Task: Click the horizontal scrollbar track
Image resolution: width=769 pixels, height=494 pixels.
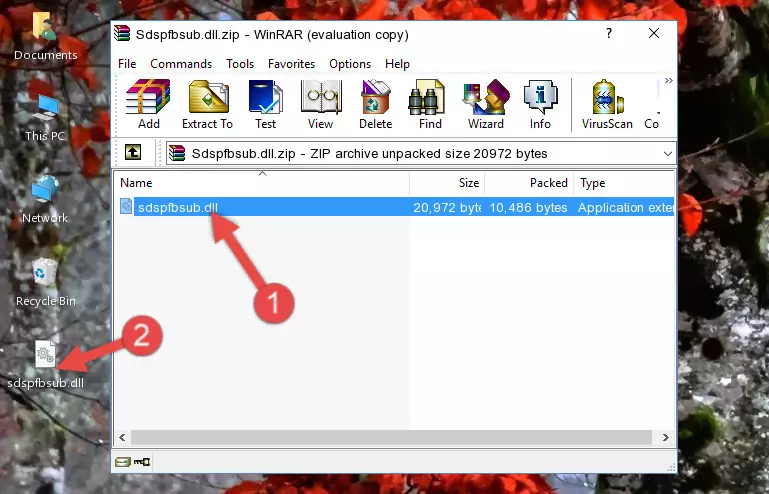Action: pos(391,437)
